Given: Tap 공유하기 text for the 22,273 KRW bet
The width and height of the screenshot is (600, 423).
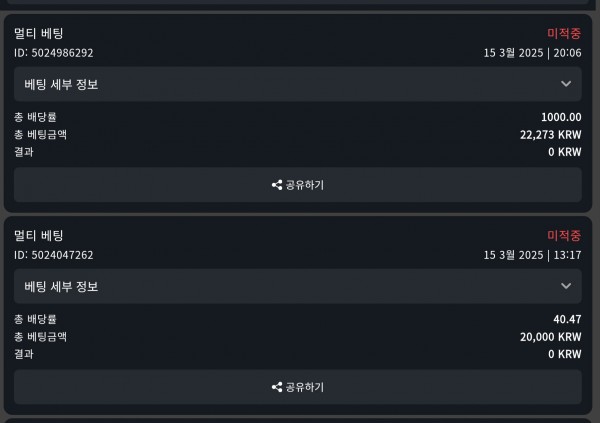Looking at the screenshot, I should click(305, 185).
